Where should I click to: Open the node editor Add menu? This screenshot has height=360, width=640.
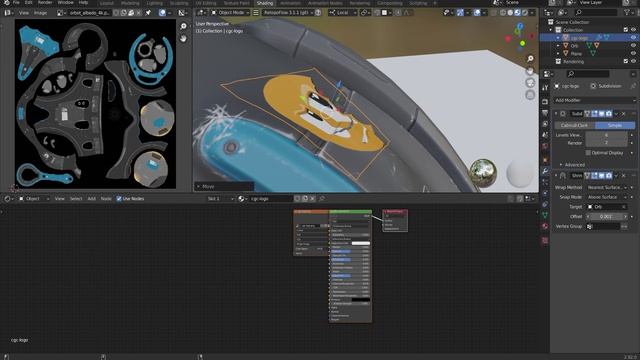click(91, 199)
